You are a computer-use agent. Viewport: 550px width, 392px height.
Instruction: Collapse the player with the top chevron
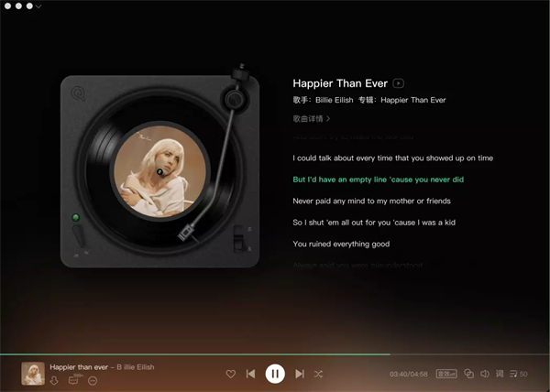(x=38, y=6)
